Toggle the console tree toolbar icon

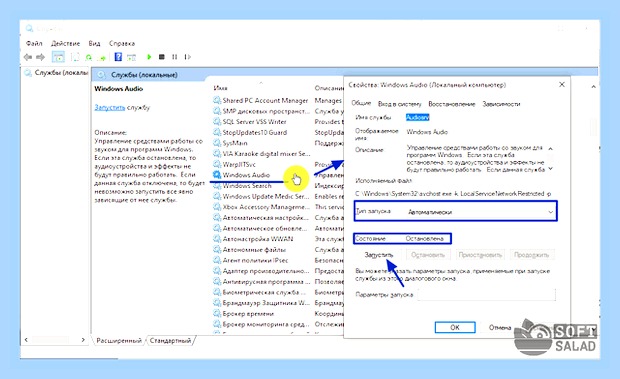[58, 57]
